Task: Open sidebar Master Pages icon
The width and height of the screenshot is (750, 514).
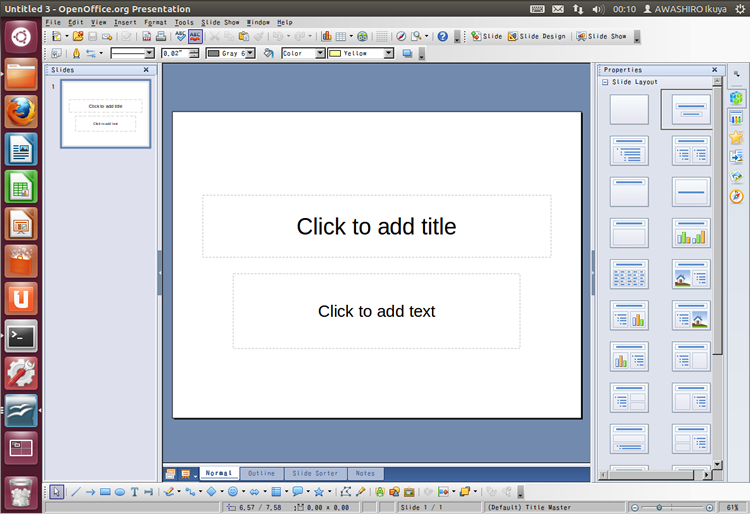Action: (737, 118)
